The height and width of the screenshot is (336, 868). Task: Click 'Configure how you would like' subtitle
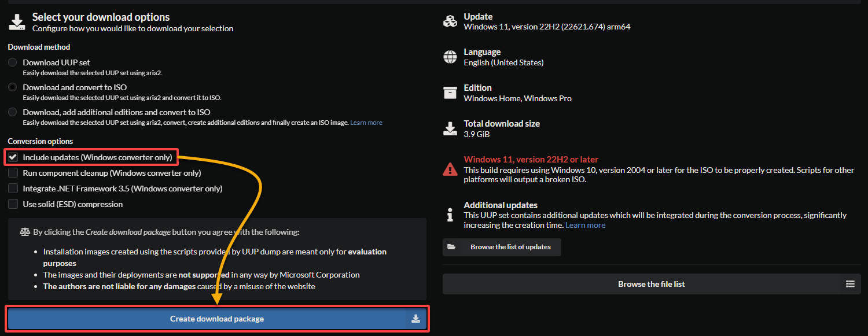point(133,28)
